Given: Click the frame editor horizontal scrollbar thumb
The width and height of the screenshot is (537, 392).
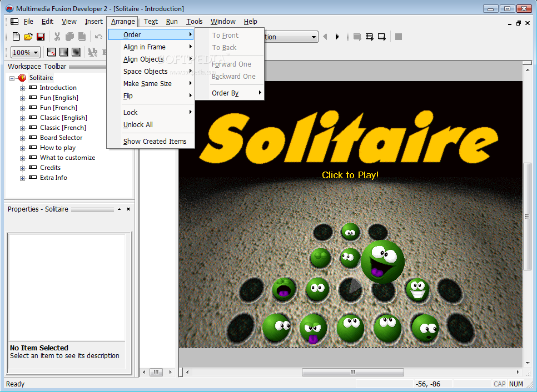Looking at the screenshot, I should click(x=353, y=372).
